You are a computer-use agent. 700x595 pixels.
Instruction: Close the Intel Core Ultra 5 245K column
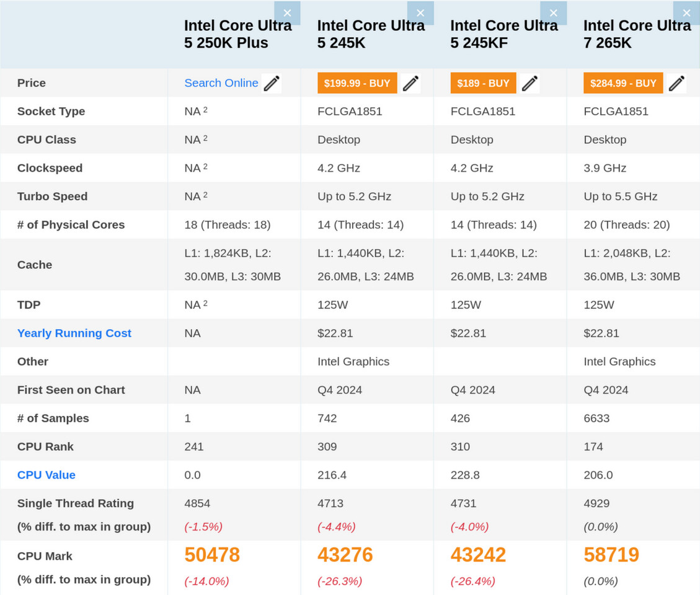[x=420, y=12]
